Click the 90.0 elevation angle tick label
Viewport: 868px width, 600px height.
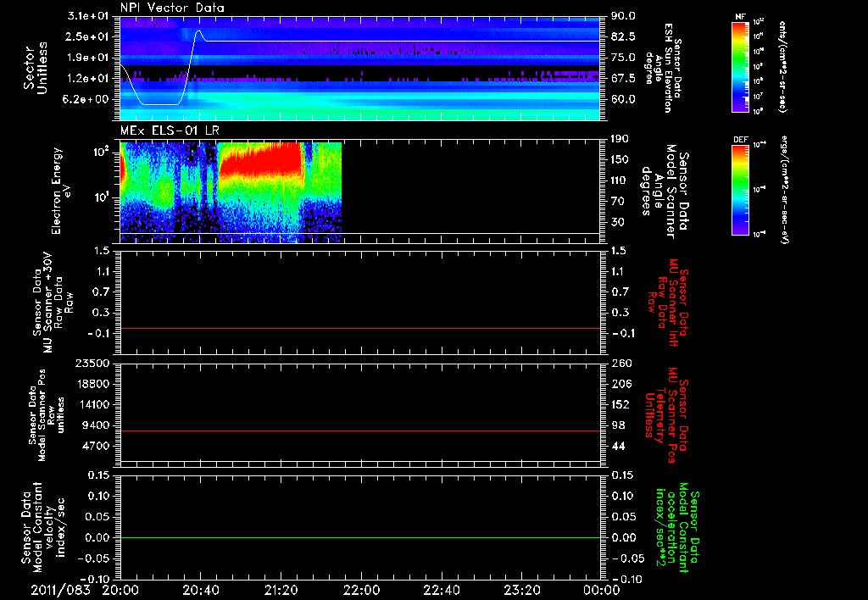[x=623, y=16]
